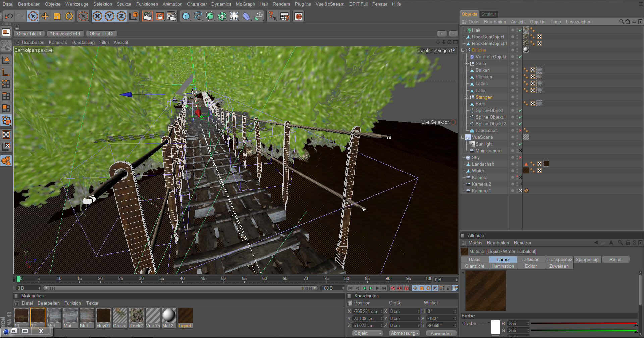Open the Spiegelung material tab
The height and width of the screenshot is (338, 644).
tap(587, 259)
